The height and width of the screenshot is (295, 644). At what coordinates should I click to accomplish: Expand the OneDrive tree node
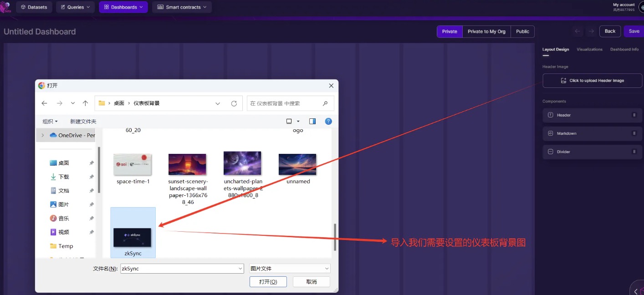[x=43, y=135]
